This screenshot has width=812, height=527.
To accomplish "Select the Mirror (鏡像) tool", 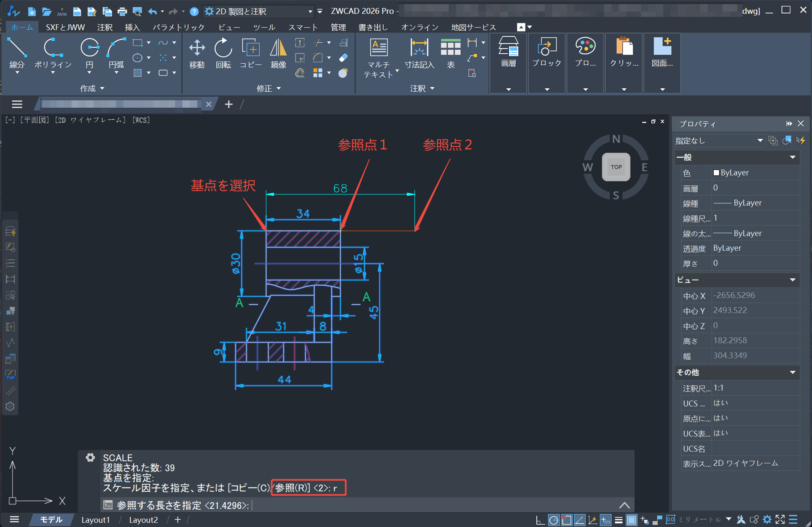I will [x=279, y=51].
